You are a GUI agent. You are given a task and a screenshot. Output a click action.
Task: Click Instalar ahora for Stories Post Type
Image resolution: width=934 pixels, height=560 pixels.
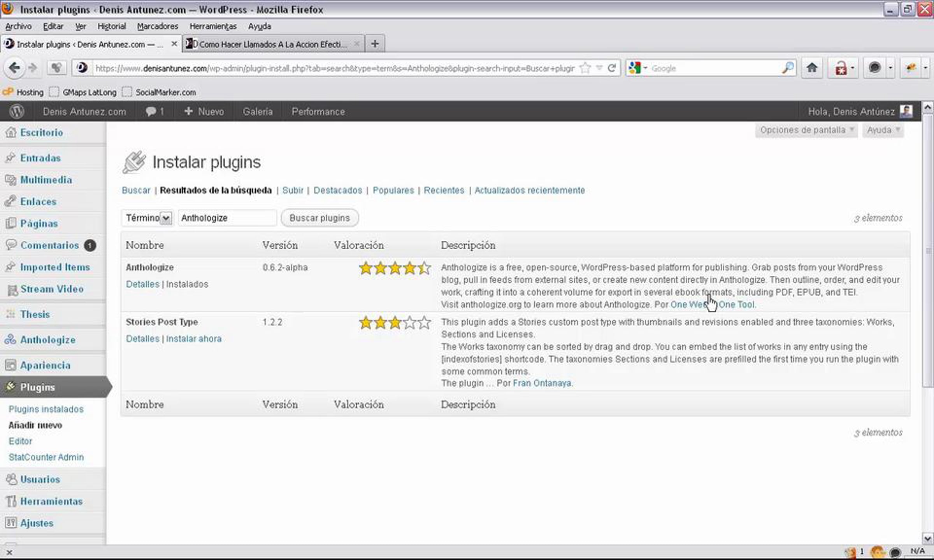[193, 339]
